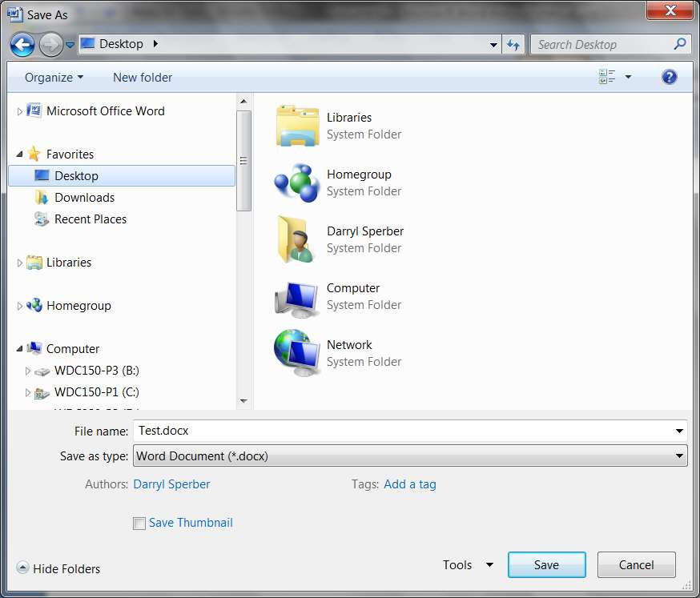Open the Organize menu
The image size is (700, 598).
point(54,78)
